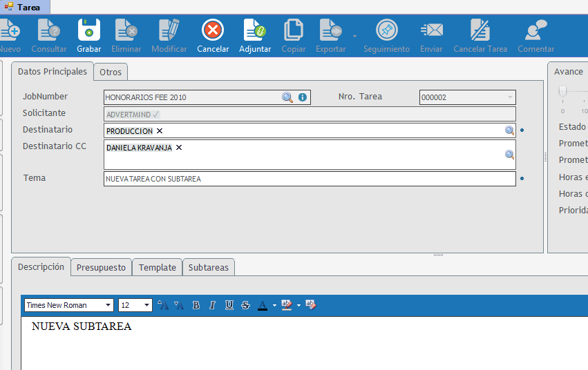The height and width of the screenshot is (370, 588).
Task: Click the Grabar save icon
Action: 88,30
